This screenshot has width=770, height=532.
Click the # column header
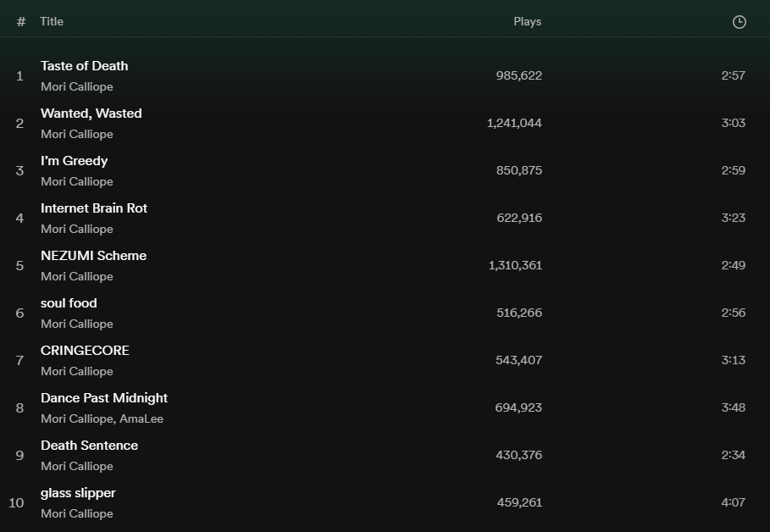click(21, 22)
